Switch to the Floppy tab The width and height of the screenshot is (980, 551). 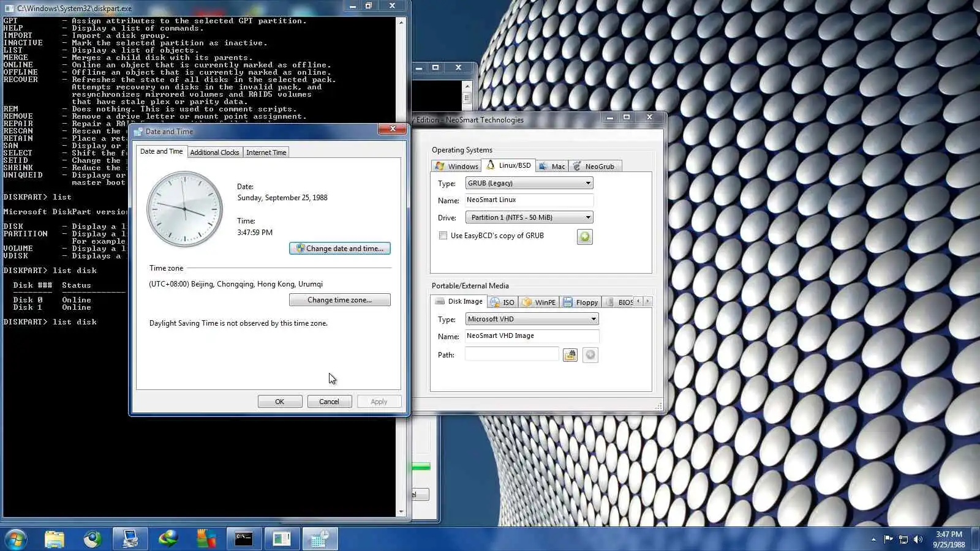(x=581, y=302)
